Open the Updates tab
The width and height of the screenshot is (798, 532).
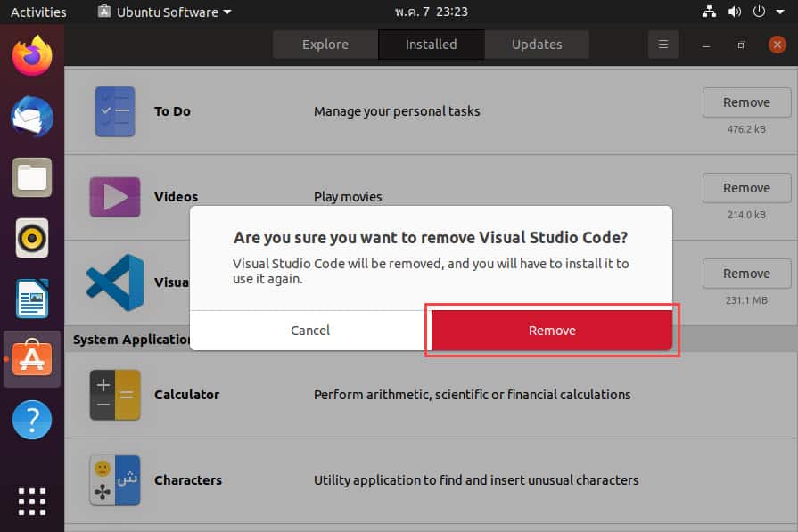537,45
